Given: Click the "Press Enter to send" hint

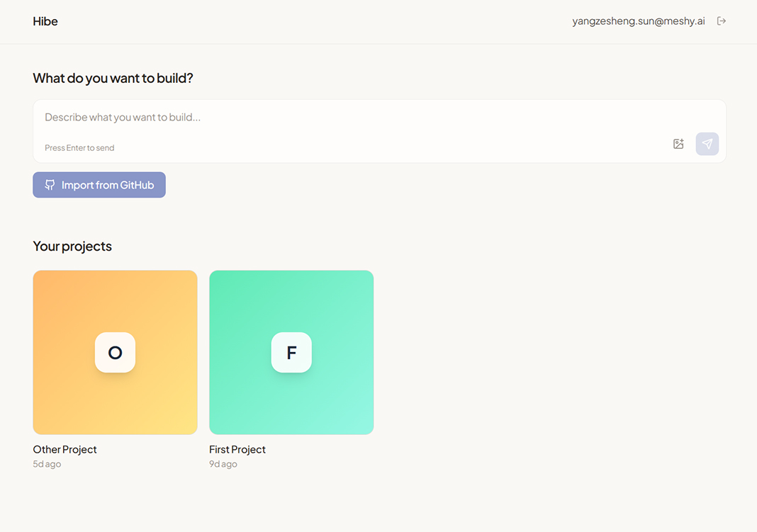Looking at the screenshot, I should [x=79, y=148].
